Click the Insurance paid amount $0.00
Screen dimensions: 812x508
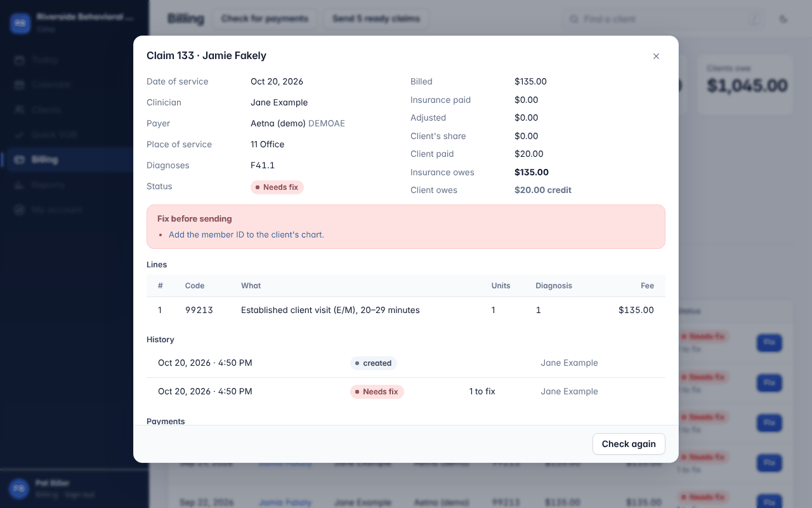(x=527, y=100)
